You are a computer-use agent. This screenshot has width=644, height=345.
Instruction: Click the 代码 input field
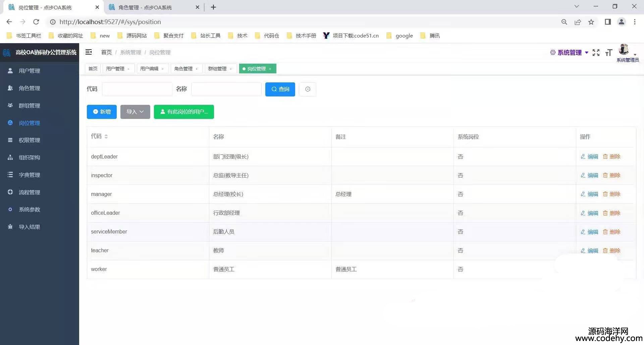pyautogui.click(x=137, y=89)
